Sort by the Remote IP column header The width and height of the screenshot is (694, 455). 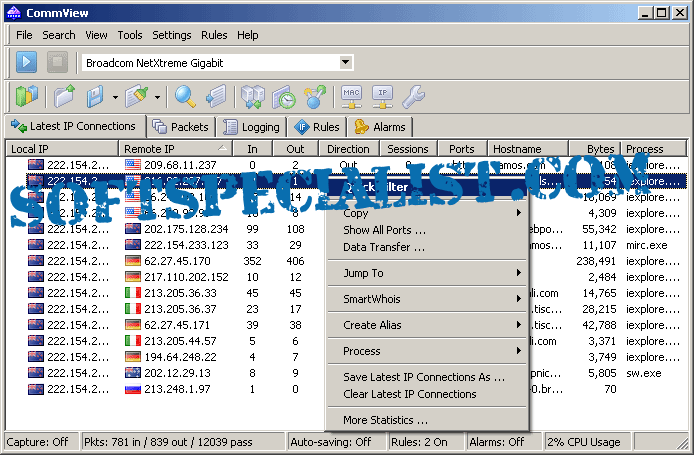click(x=178, y=149)
